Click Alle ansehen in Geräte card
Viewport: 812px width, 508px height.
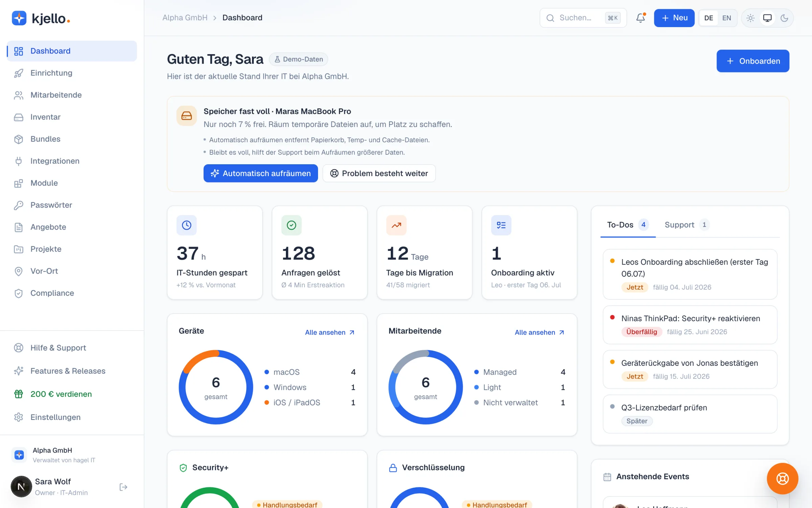(330, 333)
